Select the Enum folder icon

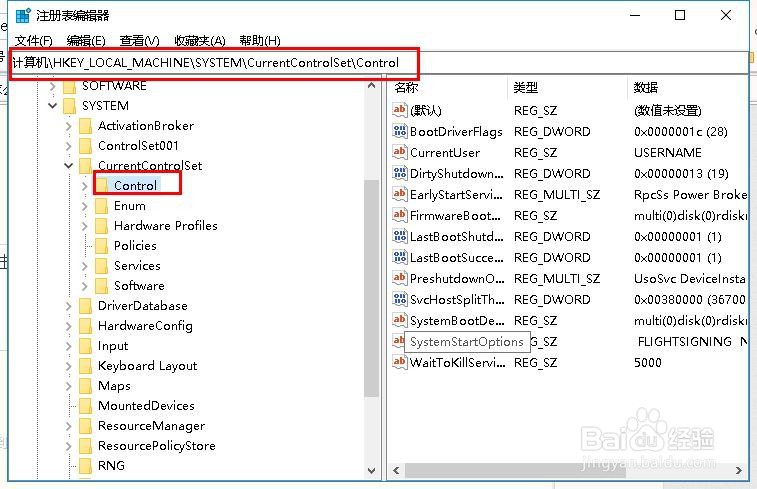[x=101, y=206]
